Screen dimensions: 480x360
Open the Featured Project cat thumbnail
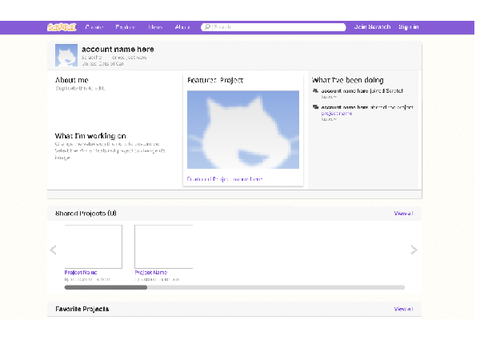243,130
